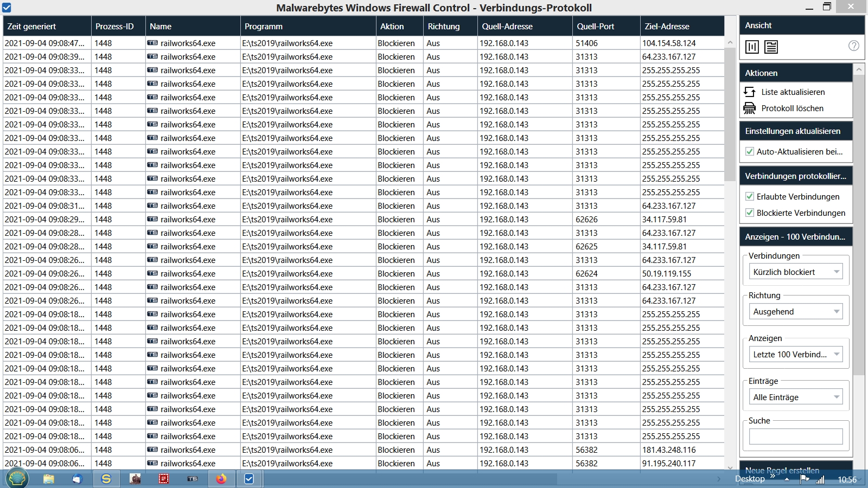Click the side panel scrollbar up arrow
Image resolution: width=868 pixels, height=488 pixels.
[x=859, y=69]
